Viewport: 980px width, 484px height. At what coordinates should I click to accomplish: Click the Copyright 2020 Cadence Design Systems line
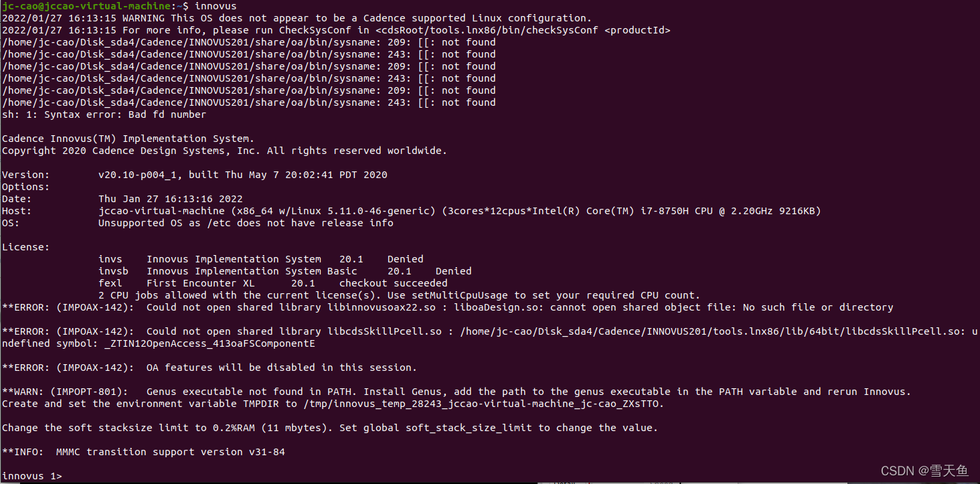(x=224, y=151)
